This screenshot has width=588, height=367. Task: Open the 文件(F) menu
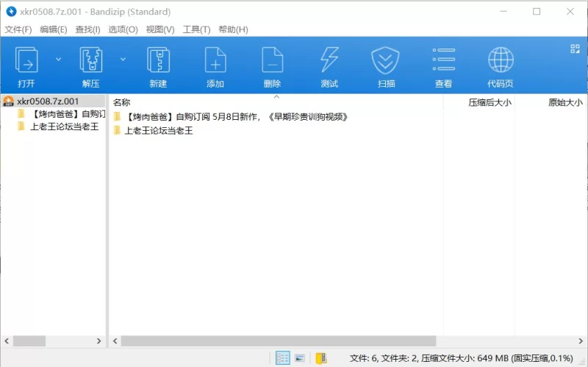coord(18,29)
